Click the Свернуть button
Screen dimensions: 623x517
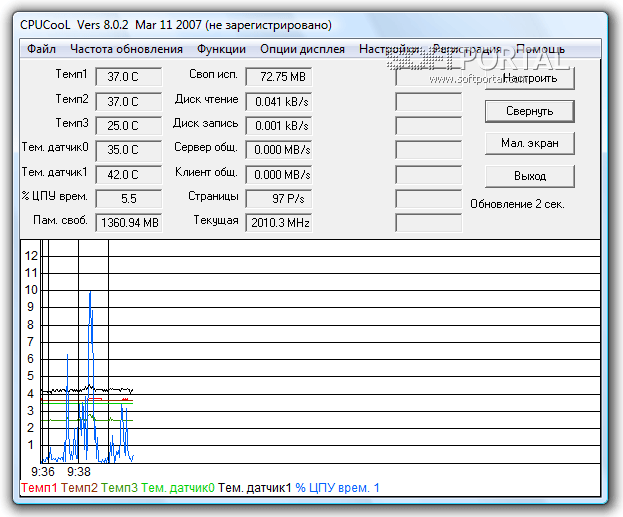[x=530, y=111]
